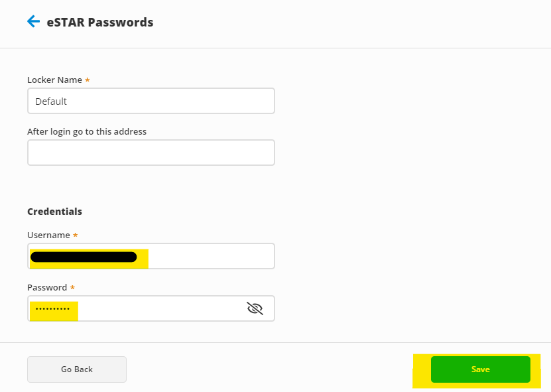Click the required asterisk next to Username
Image resolution: width=551 pixels, height=392 pixels.
tap(76, 235)
